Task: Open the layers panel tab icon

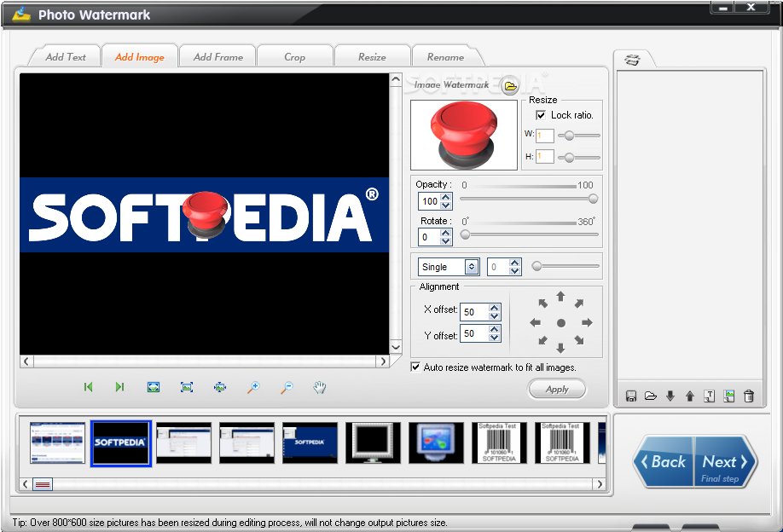Action: pyautogui.click(x=632, y=60)
